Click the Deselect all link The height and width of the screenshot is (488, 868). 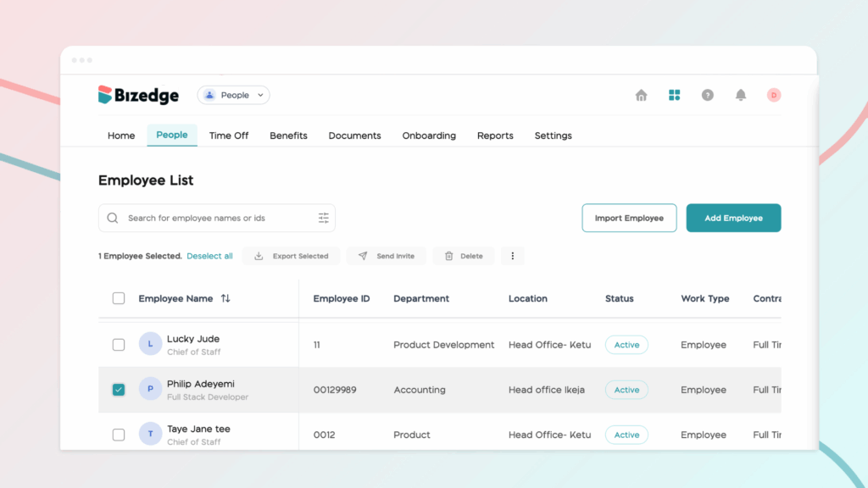point(209,256)
